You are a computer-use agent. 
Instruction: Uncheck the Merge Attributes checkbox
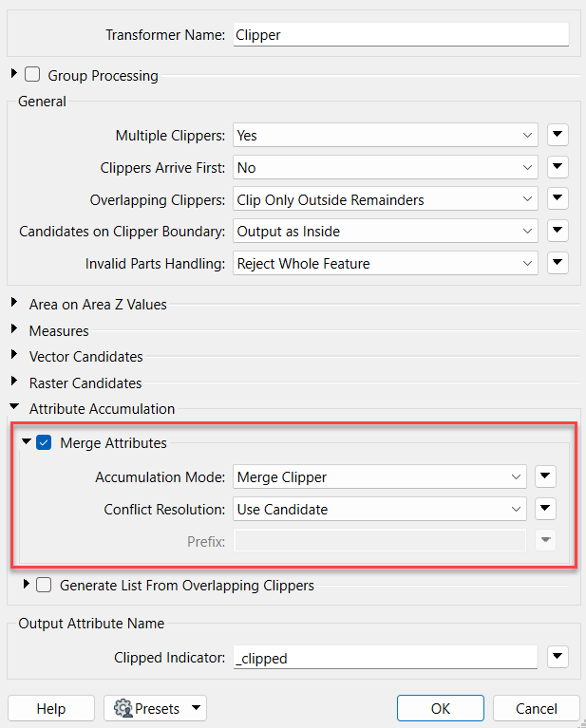point(44,442)
